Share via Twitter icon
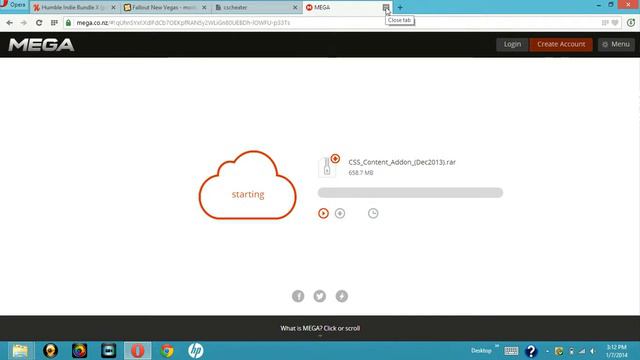 (x=320, y=296)
